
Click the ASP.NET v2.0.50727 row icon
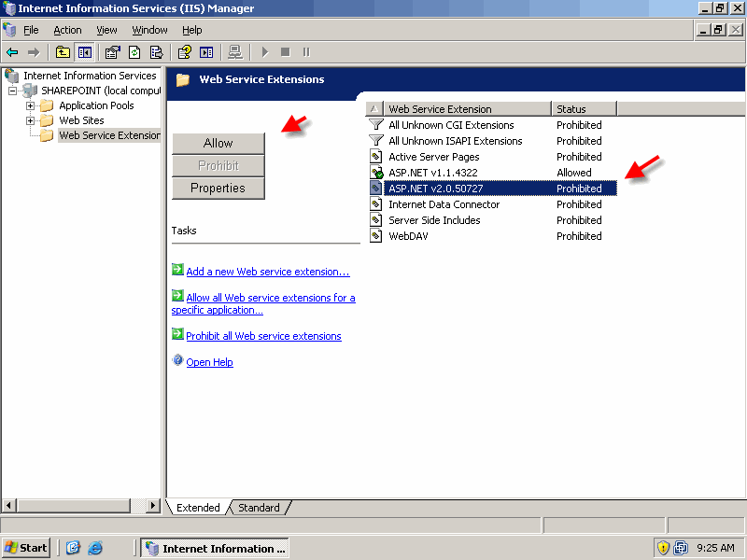coord(376,189)
